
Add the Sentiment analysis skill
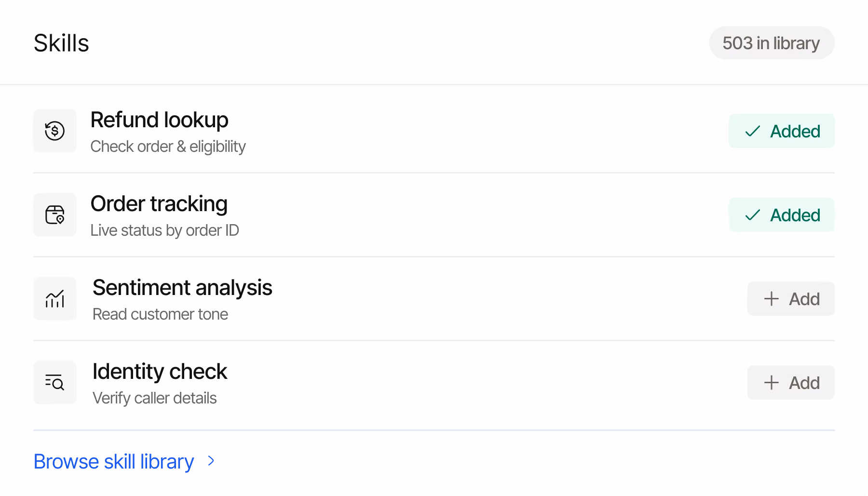point(791,299)
